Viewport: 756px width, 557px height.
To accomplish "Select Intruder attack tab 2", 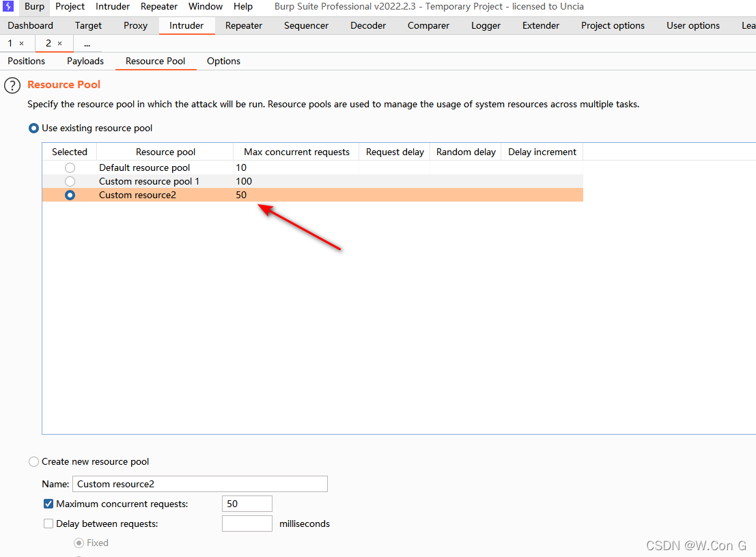I will click(x=48, y=44).
